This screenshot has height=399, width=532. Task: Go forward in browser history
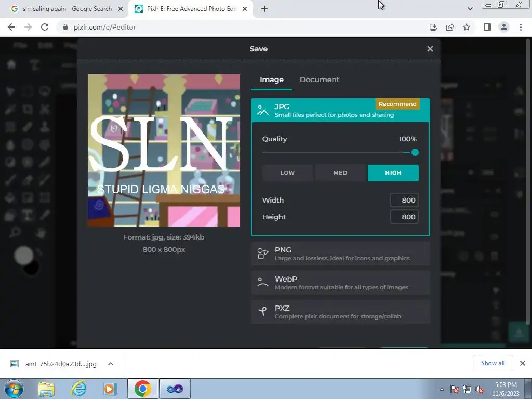[x=28, y=27]
